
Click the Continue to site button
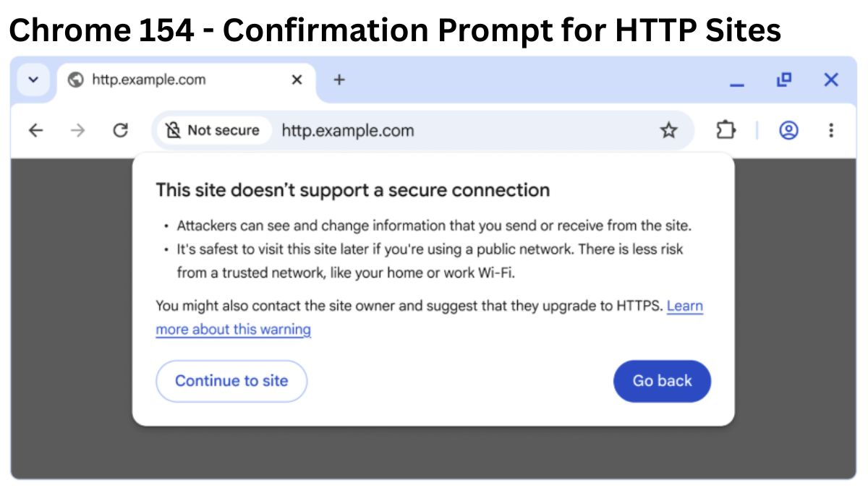click(x=231, y=381)
